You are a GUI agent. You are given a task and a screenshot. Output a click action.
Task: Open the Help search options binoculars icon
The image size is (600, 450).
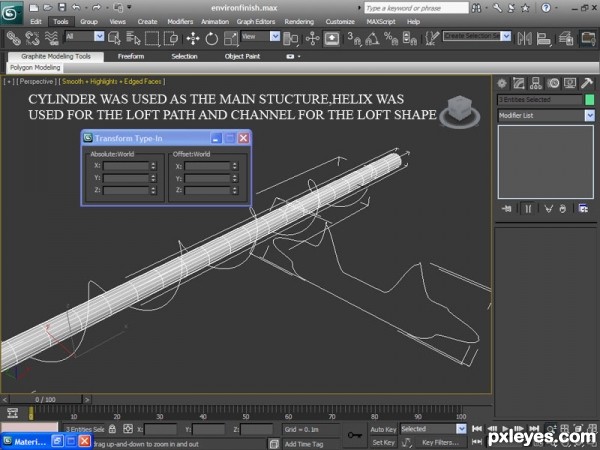coord(476,8)
